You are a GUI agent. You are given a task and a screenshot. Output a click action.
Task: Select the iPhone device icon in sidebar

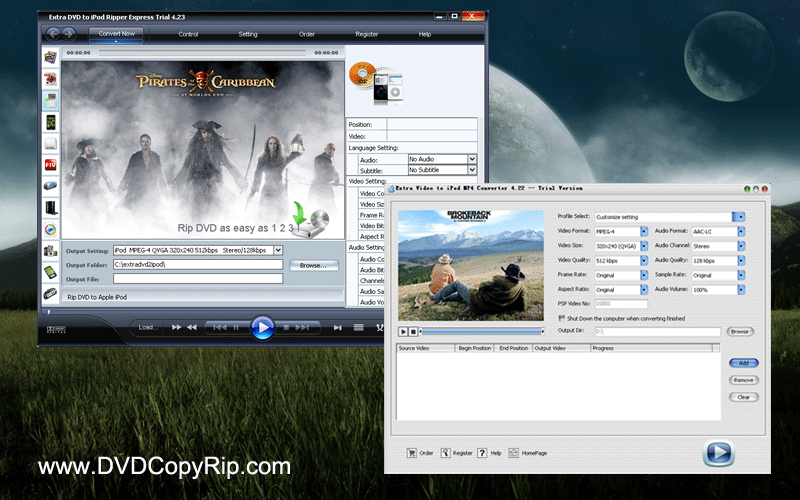(51, 122)
